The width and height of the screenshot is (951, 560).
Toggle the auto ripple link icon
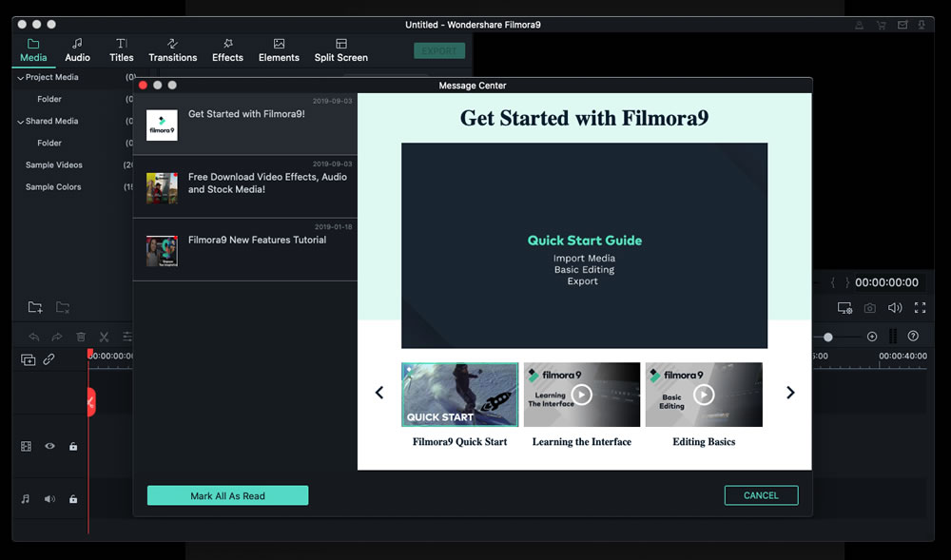point(49,359)
